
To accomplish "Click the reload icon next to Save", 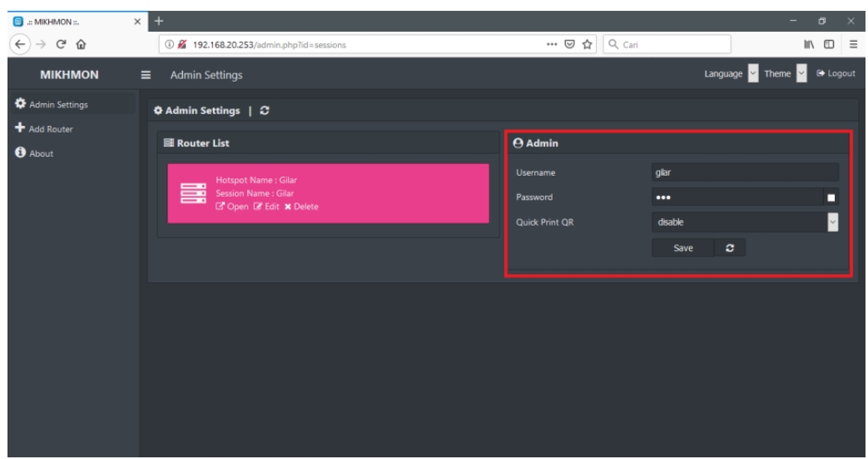I will 730,247.
